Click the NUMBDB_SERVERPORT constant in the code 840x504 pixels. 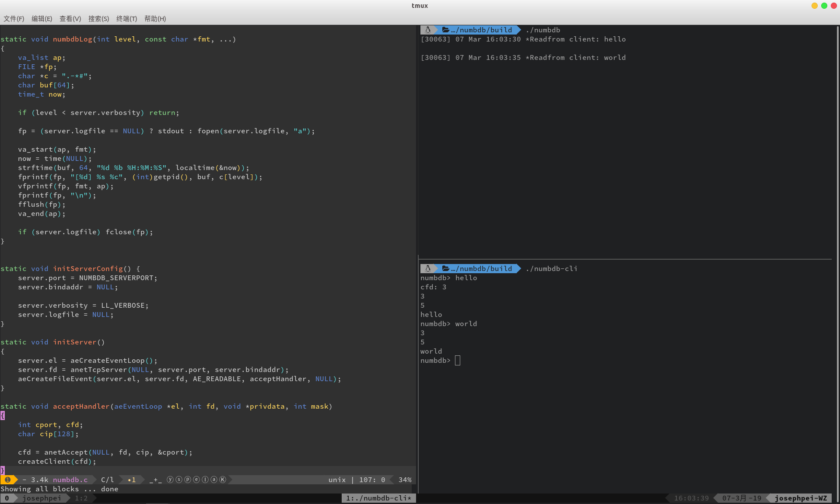pos(116,278)
